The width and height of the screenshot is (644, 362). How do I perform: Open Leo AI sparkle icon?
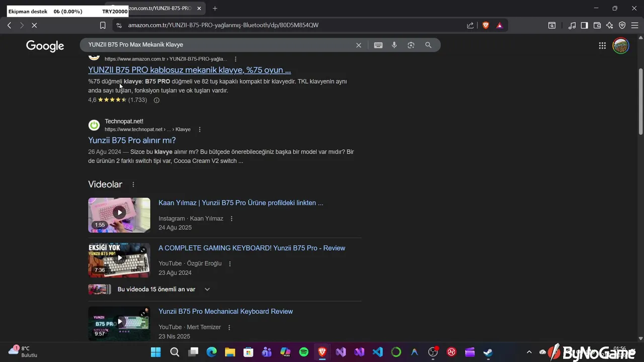click(x=610, y=25)
